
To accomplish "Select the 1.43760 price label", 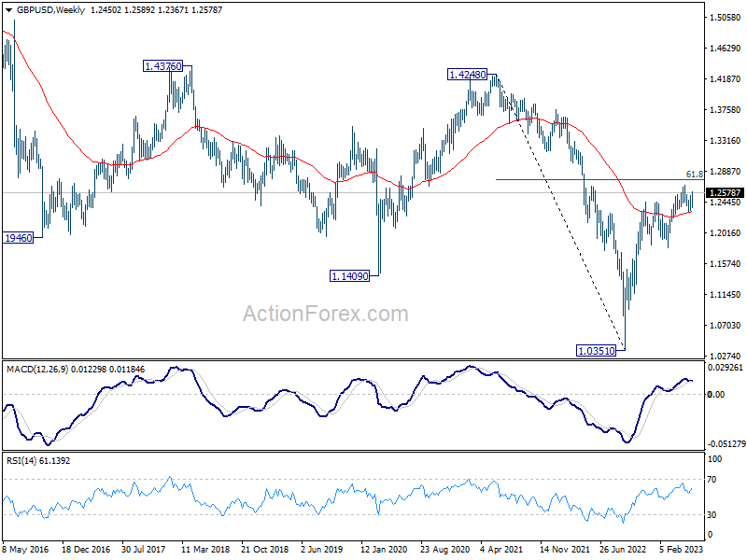I will point(162,66).
